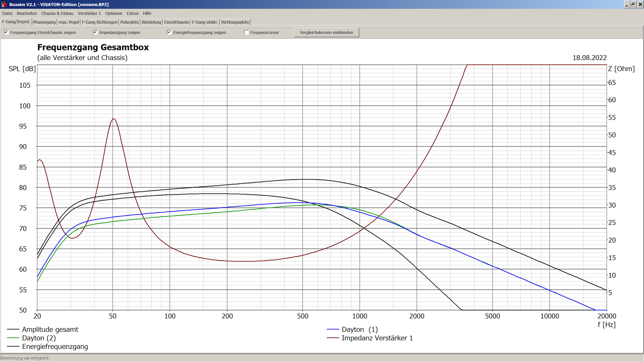Image resolution: width=644 pixels, height=362 pixels.
Task: Click the subtitle alle Verstärker und Chassis
Action: pos(83,58)
